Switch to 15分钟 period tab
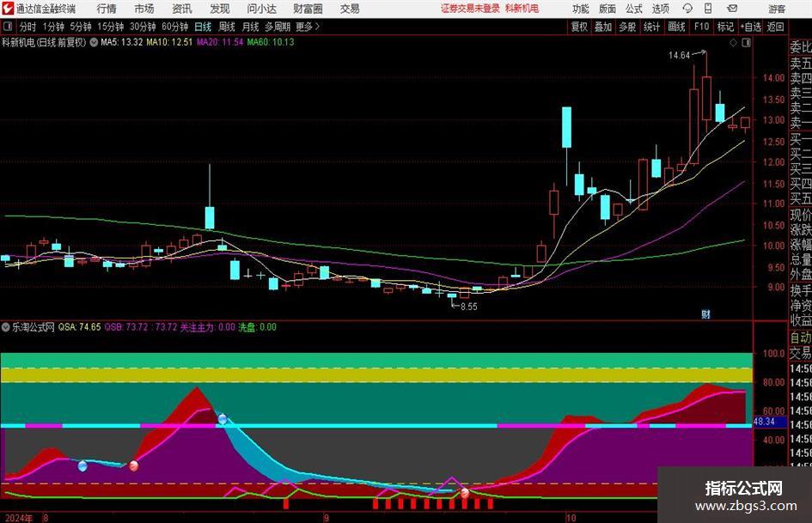This screenshot has width=812, height=523. click(x=110, y=27)
